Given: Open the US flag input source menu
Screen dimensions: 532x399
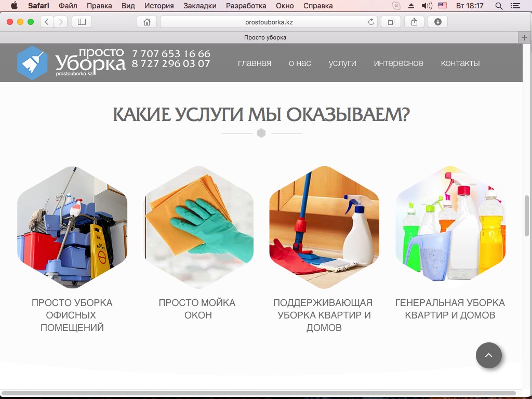Looking at the screenshot, I should click(443, 5).
